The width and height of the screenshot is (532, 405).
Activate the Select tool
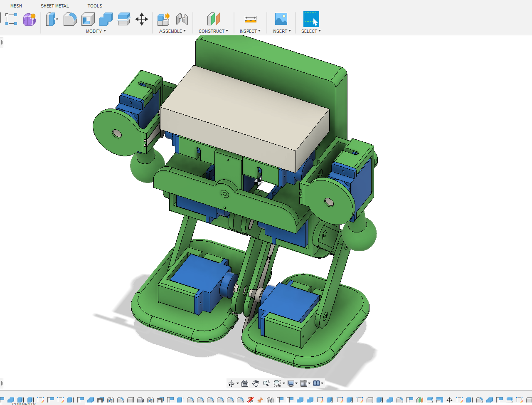(x=310, y=19)
